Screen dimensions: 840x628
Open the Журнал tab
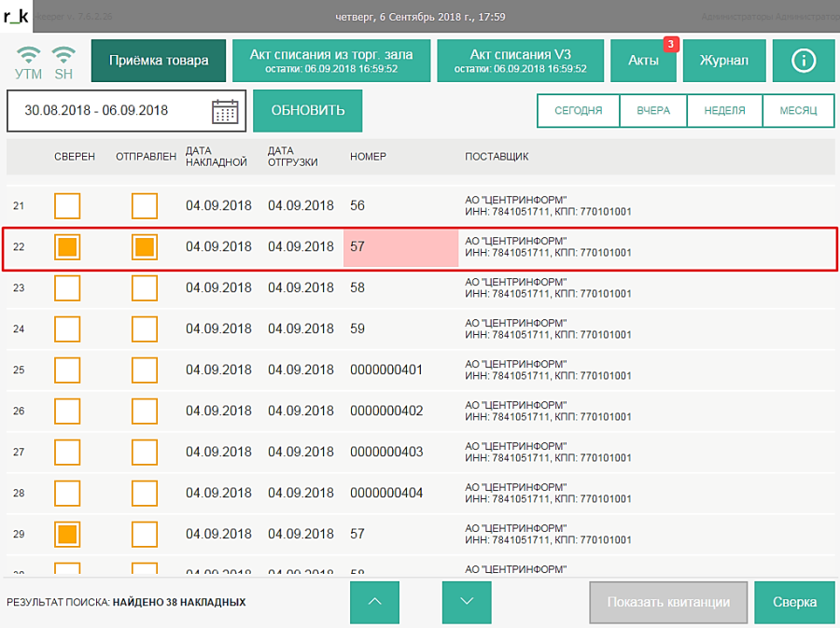723,61
